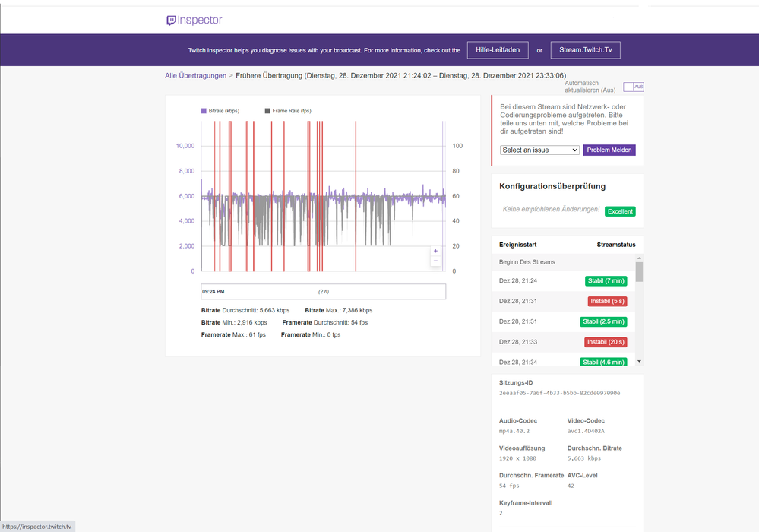759x532 pixels.
Task: Click the Audio-Codec value mp4a.40.2
Action: [x=514, y=431]
